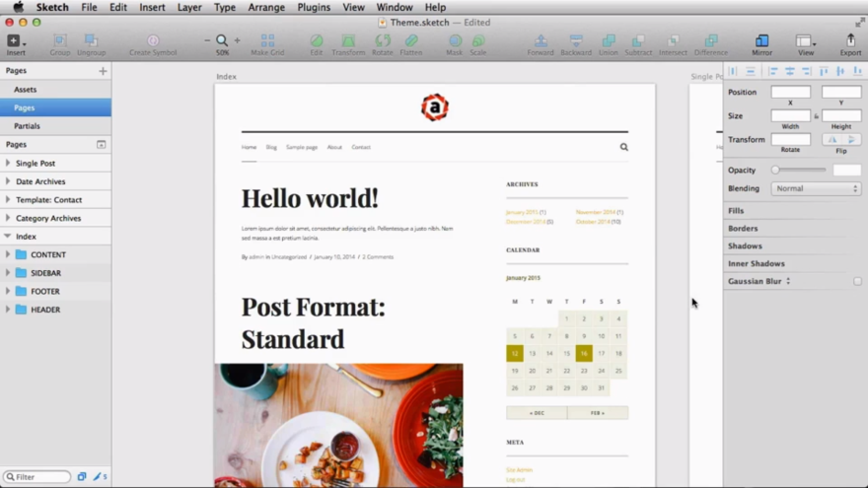Open the View options in the toolbar

click(806, 43)
